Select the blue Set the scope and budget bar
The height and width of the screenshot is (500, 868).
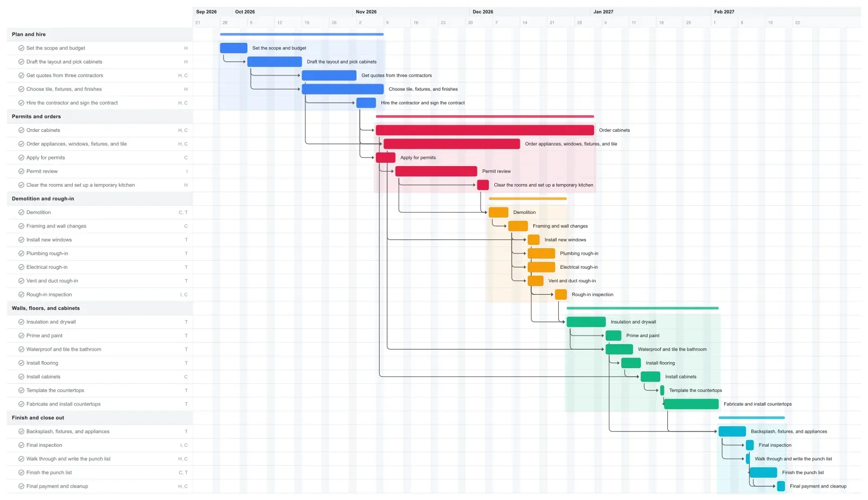[x=234, y=48]
